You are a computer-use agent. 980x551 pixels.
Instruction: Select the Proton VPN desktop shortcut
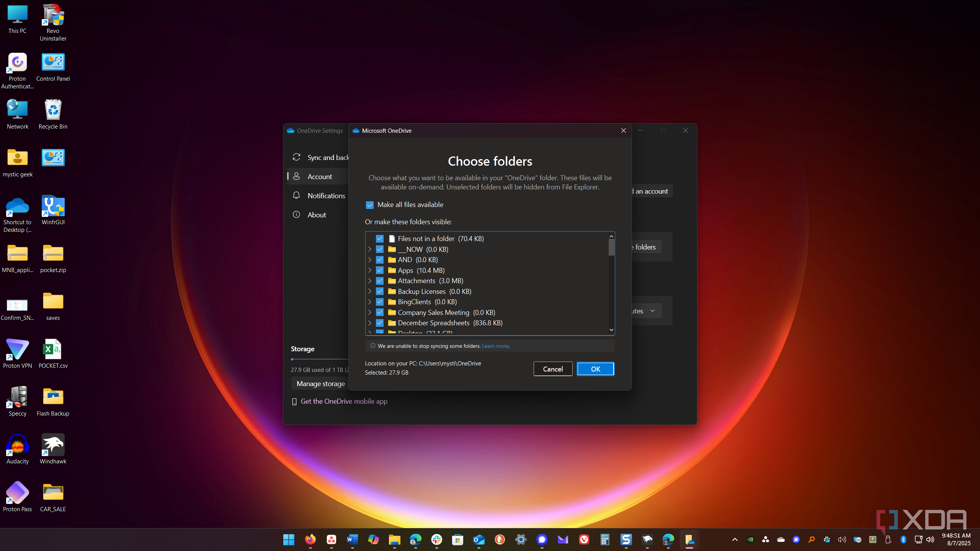(x=17, y=354)
